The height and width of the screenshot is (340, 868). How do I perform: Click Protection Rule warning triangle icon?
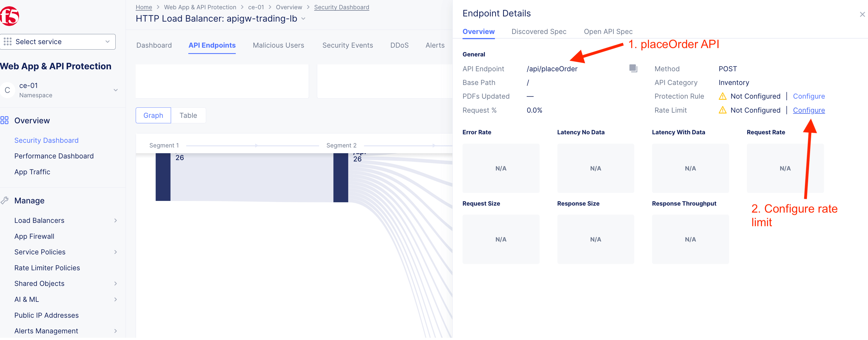tap(722, 96)
